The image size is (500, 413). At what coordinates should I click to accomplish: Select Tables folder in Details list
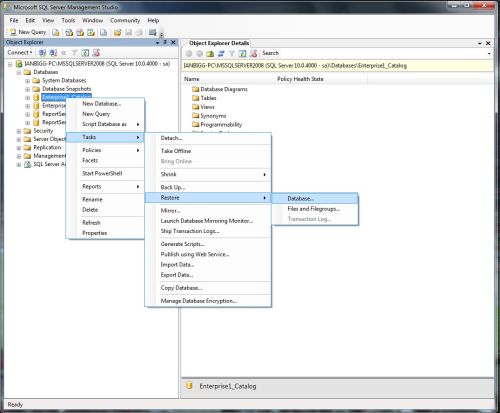tap(204, 98)
